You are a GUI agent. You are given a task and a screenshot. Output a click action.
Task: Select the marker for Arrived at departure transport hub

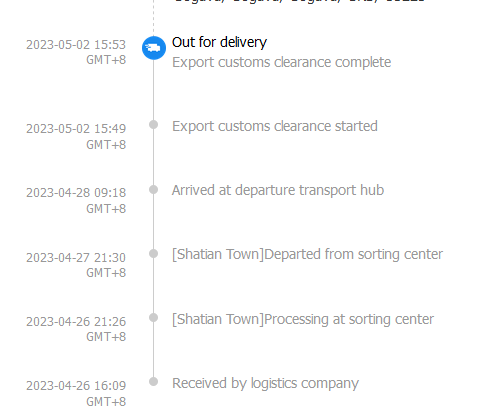[x=153, y=189]
